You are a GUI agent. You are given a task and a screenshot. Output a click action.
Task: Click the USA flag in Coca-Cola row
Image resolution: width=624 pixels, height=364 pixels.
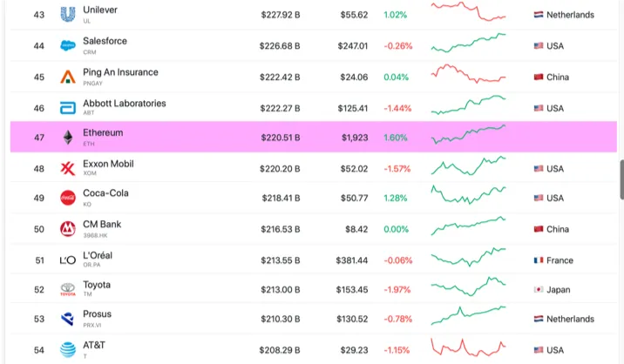[x=539, y=198]
